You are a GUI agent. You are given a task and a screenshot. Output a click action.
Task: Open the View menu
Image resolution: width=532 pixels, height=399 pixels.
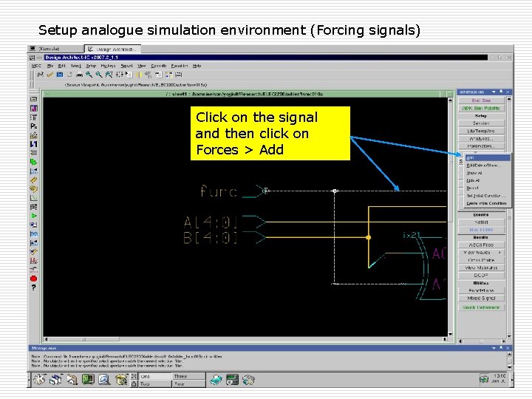pyautogui.click(x=141, y=66)
